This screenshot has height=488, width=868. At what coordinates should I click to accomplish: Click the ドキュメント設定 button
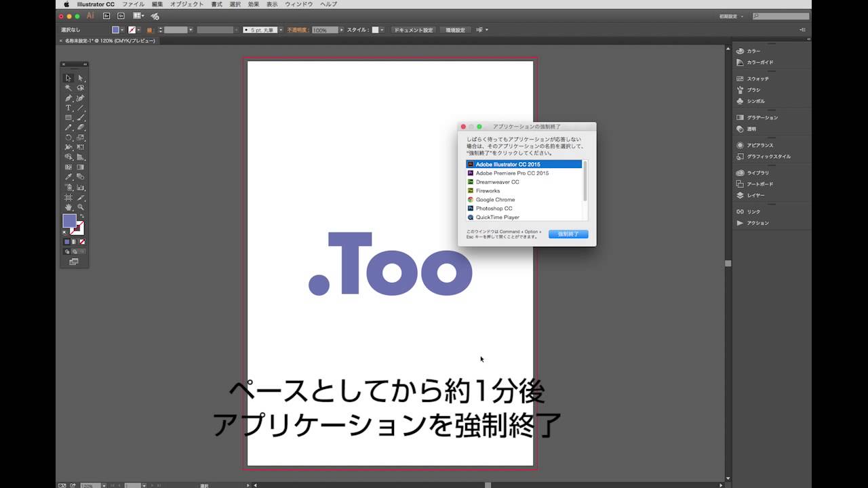coord(413,30)
